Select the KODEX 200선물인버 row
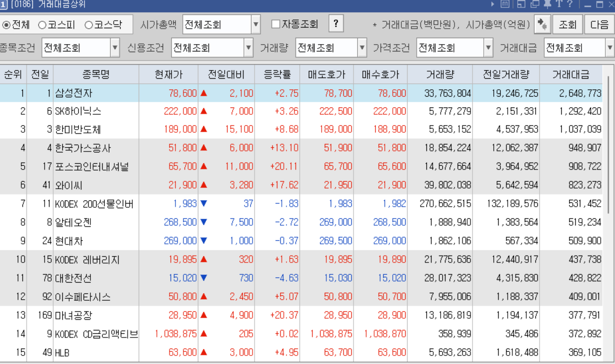Viewport: 615px width, 364px height. (x=301, y=204)
